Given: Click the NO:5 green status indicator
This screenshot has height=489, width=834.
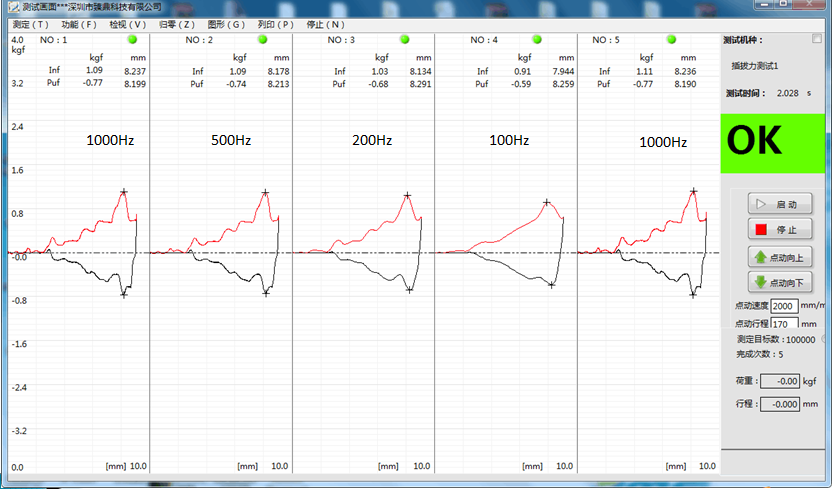Looking at the screenshot, I should tap(671, 40).
